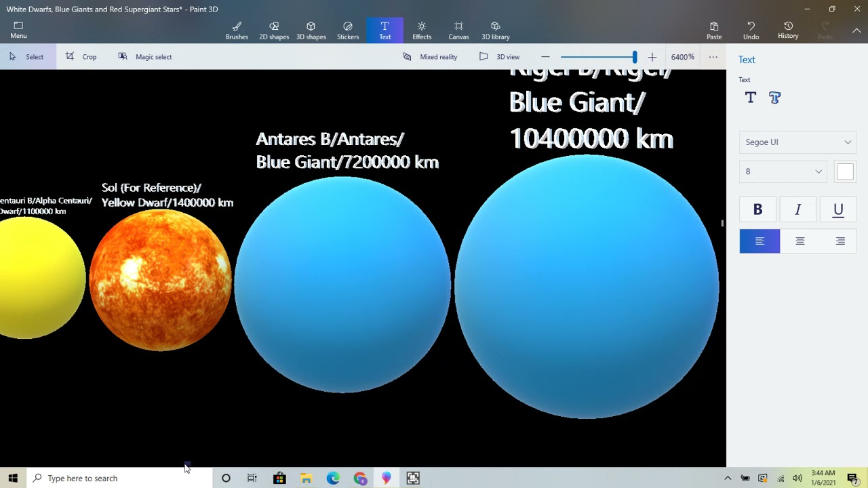This screenshot has height=488, width=868.
Task: Open the Stickers panel
Action: (x=348, y=30)
